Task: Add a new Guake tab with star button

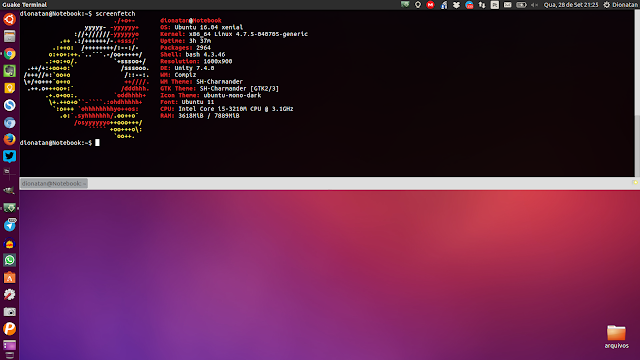Action: (x=635, y=183)
